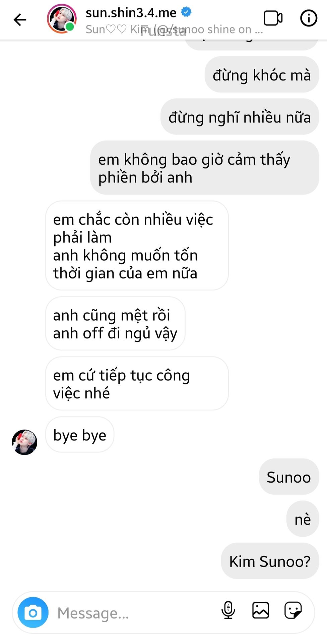The height and width of the screenshot is (644, 327).
Task: Start a video call with the camera icon
Action: pyautogui.click(x=273, y=18)
